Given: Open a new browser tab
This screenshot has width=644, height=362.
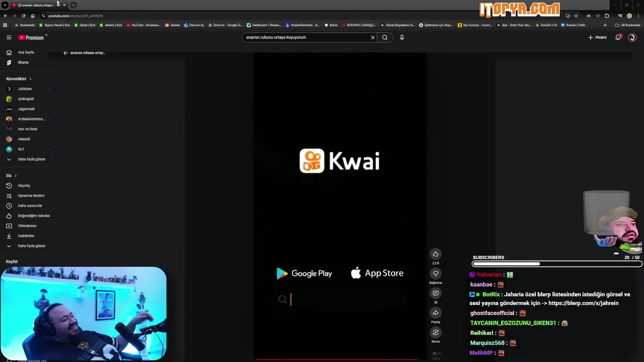Looking at the screenshot, I should point(73,5).
